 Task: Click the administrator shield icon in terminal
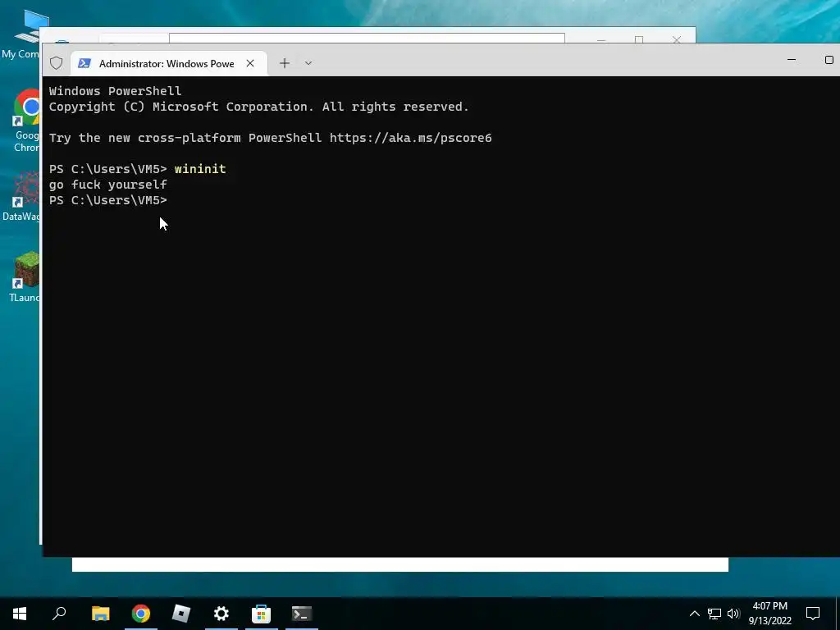(57, 63)
